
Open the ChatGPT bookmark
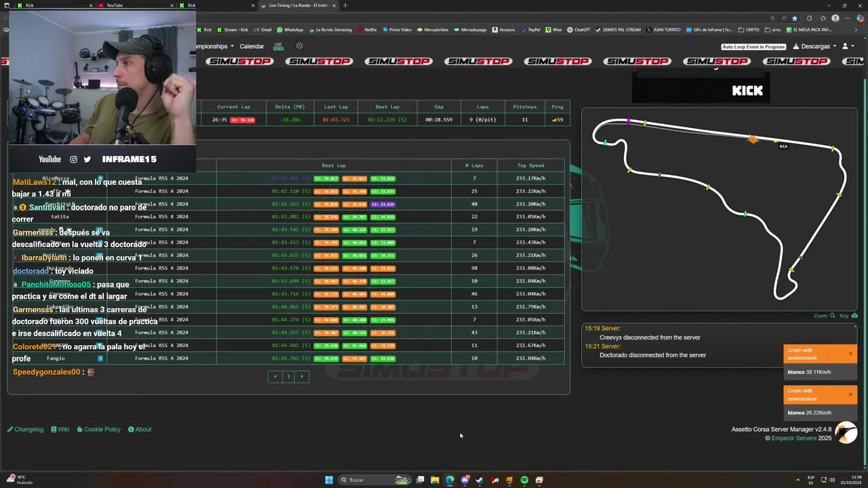tap(578, 30)
